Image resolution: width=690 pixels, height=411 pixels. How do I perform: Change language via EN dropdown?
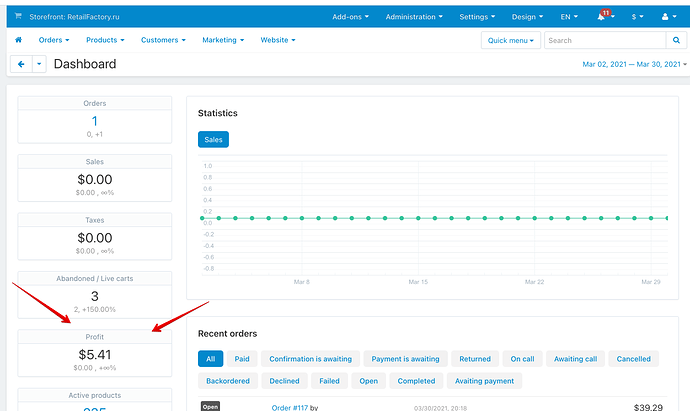point(569,17)
